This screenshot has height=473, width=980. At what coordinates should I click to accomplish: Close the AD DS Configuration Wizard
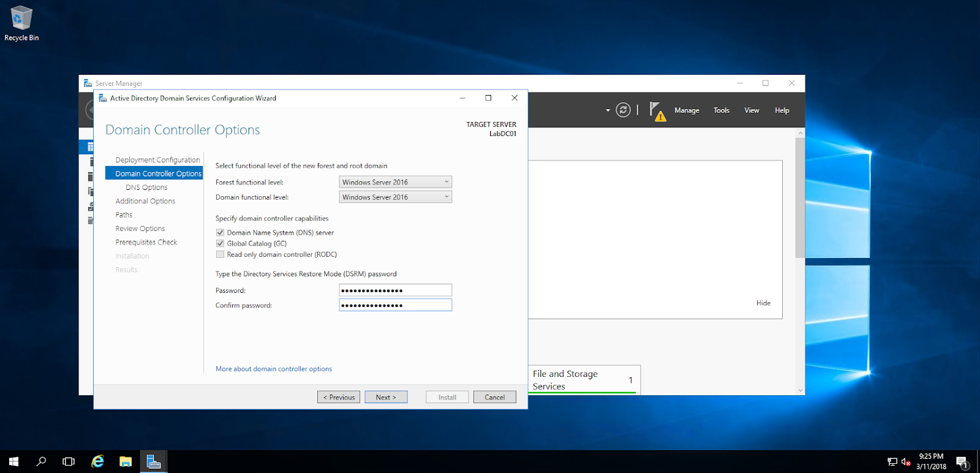[x=514, y=98]
